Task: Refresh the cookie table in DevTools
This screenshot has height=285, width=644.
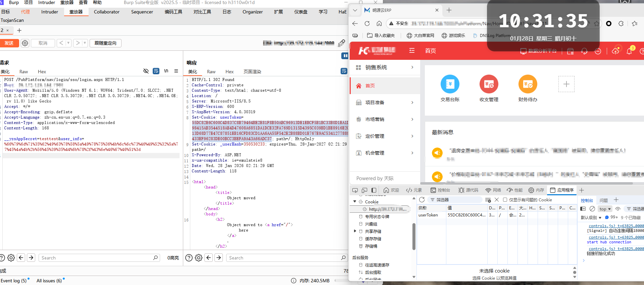Action: pos(422,200)
